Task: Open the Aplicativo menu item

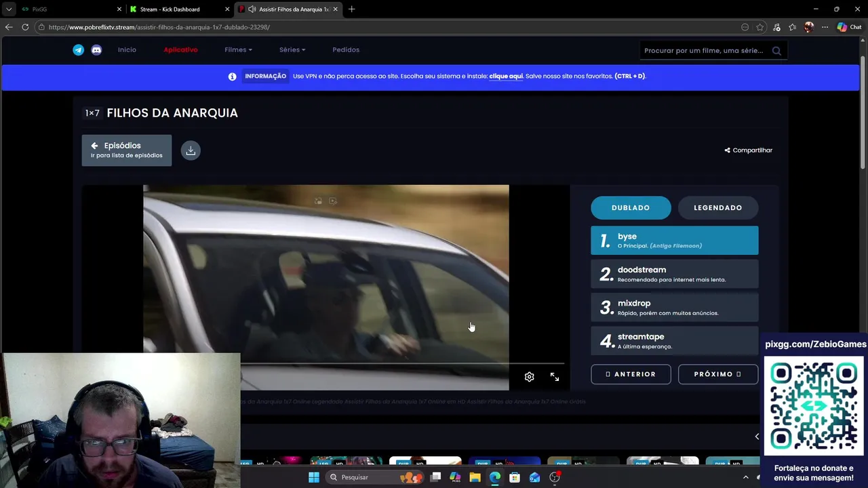Action: pos(180,49)
